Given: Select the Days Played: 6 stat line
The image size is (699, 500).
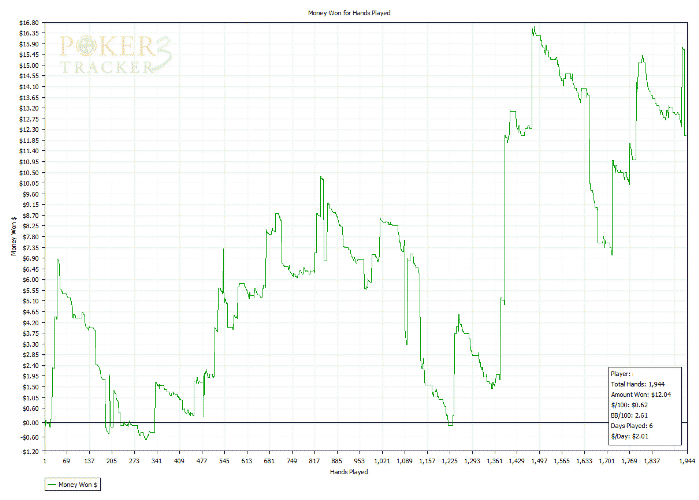Looking at the screenshot, I should click(x=632, y=426).
